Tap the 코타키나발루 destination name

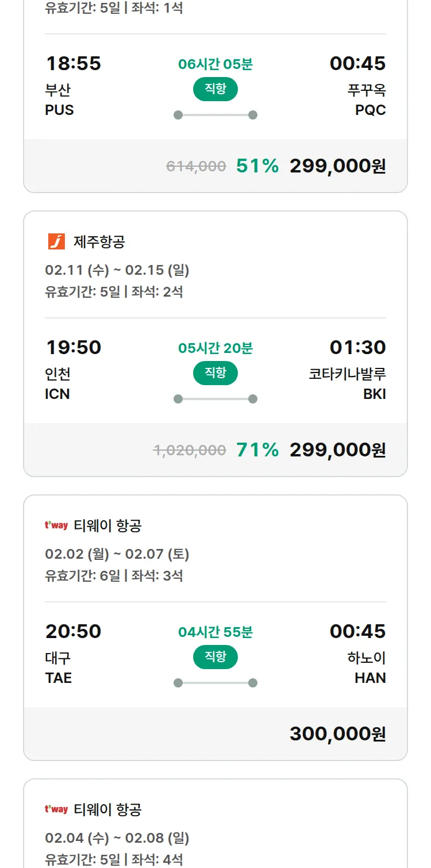click(x=347, y=374)
